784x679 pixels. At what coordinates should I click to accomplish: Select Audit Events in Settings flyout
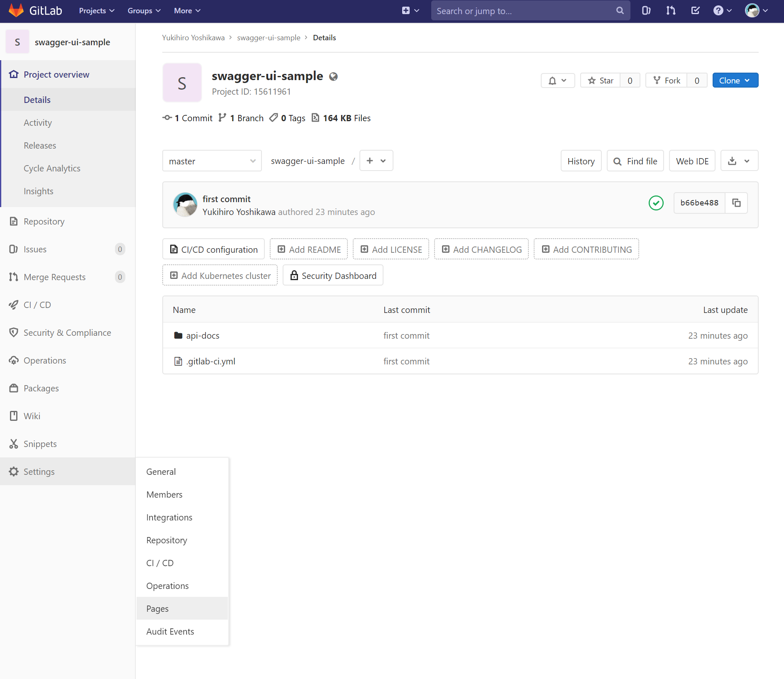tap(182, 631)
